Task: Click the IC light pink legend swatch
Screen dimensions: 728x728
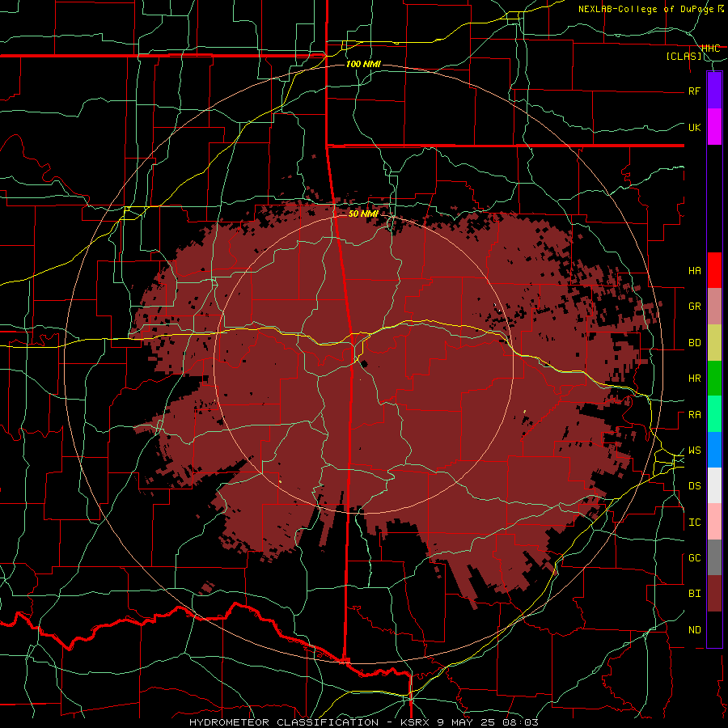Action: [714, 522]
